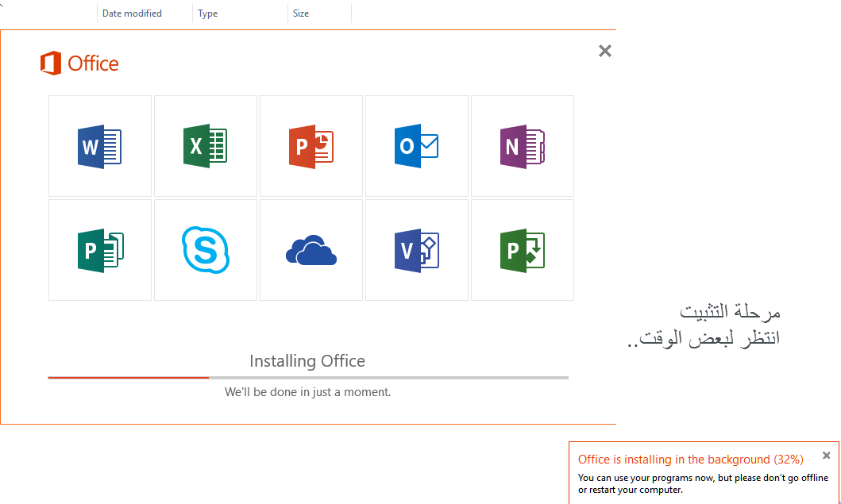Click the 'Office is installing in the background (32%)' title

tap(691, 460)
